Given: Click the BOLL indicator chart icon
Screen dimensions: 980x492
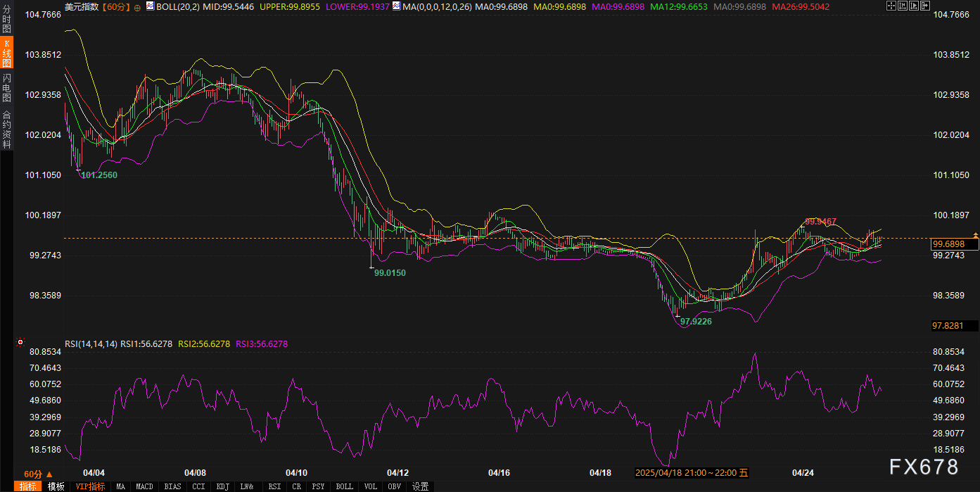Looking at the screenshot, I should pyautogui.click(x=150, y=6).
